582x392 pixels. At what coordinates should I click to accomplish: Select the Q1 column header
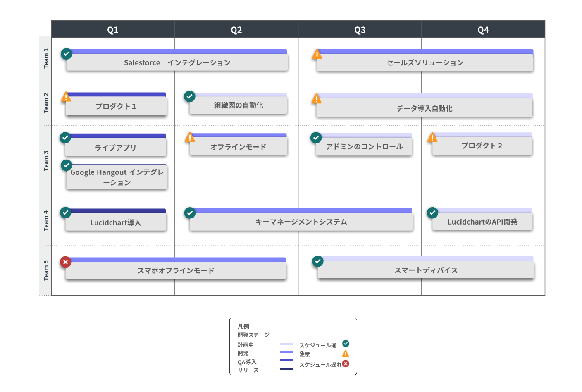[113, 30]
